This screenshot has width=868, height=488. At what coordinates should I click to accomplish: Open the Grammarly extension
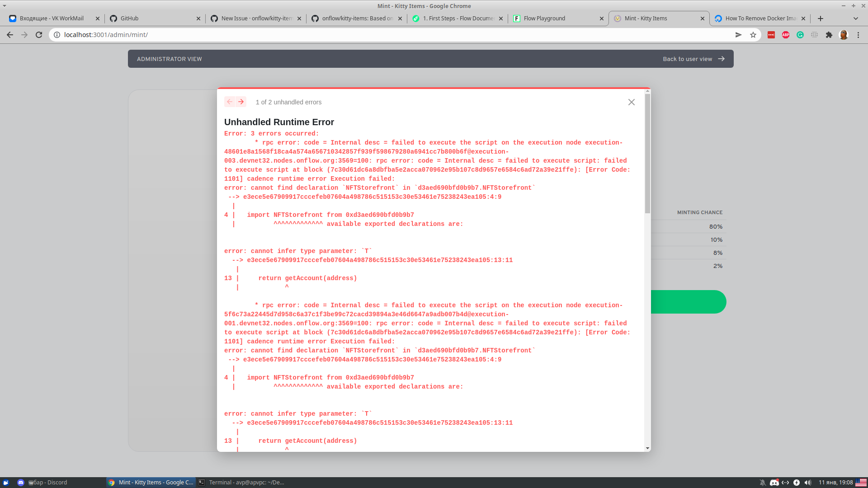click(x=800, y=34)
